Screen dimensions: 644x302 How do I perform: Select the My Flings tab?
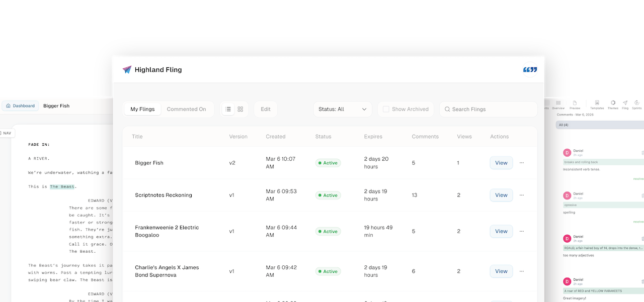tap(142, 109)
